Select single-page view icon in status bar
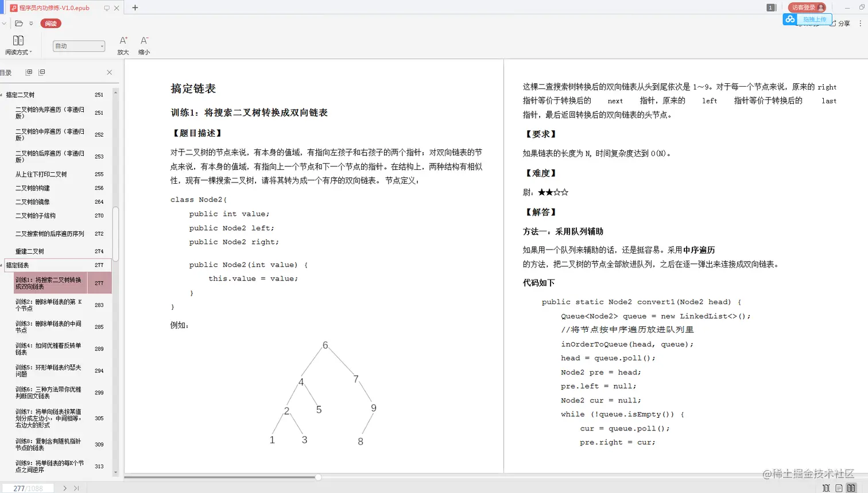Viewport: 868px width, 493px height. 839,487
